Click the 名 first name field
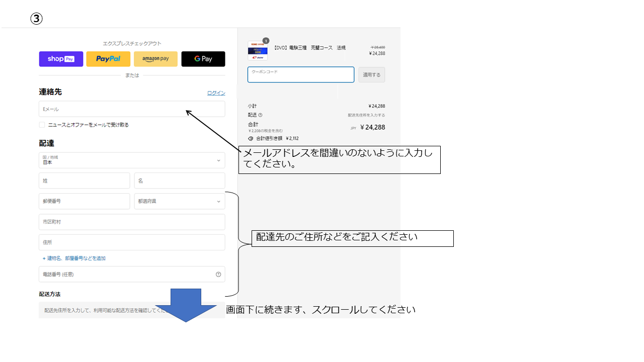The width and height of the screenshot is (644, 362). tap(179, 180)
